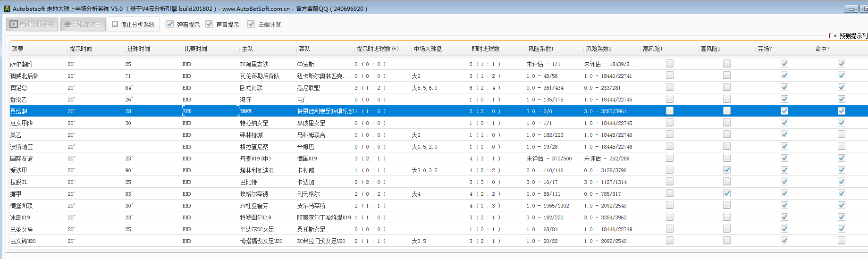Sort by the 提示时进球数 column header

pyautogui.click(x=377, y=49)
